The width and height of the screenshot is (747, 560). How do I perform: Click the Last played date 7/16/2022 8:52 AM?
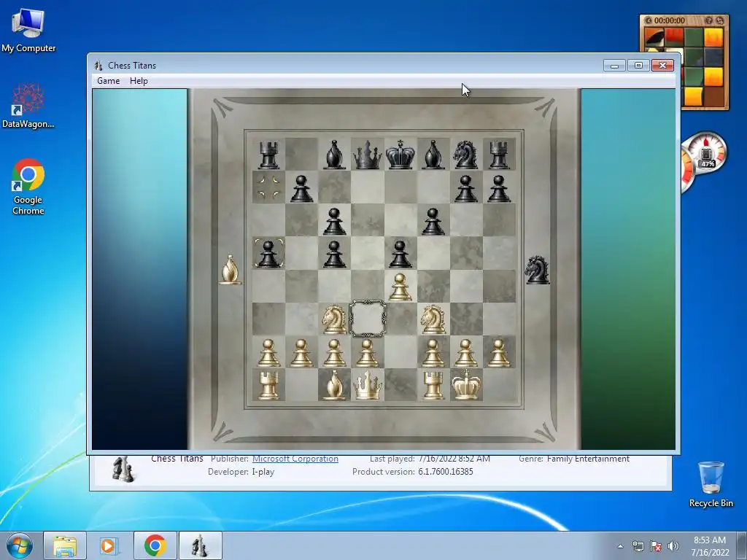pyautogui.click(x=454, y=459)
